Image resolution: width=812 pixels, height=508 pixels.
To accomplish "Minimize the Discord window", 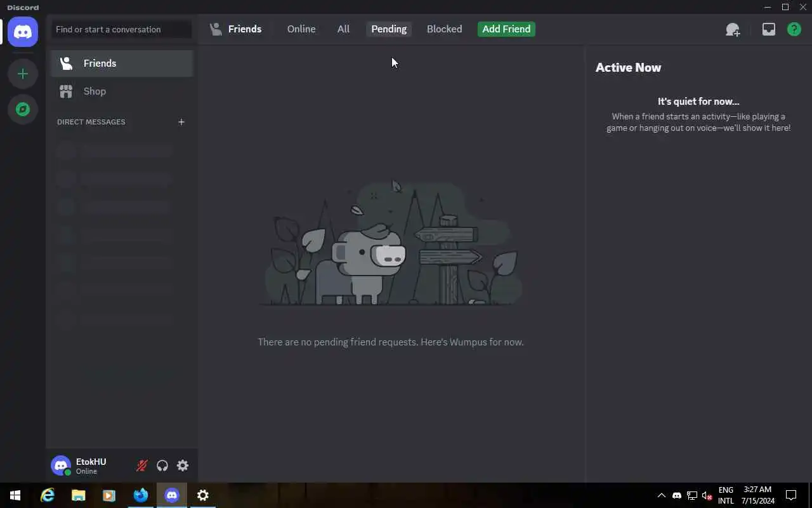I will [x=768, y=7].
